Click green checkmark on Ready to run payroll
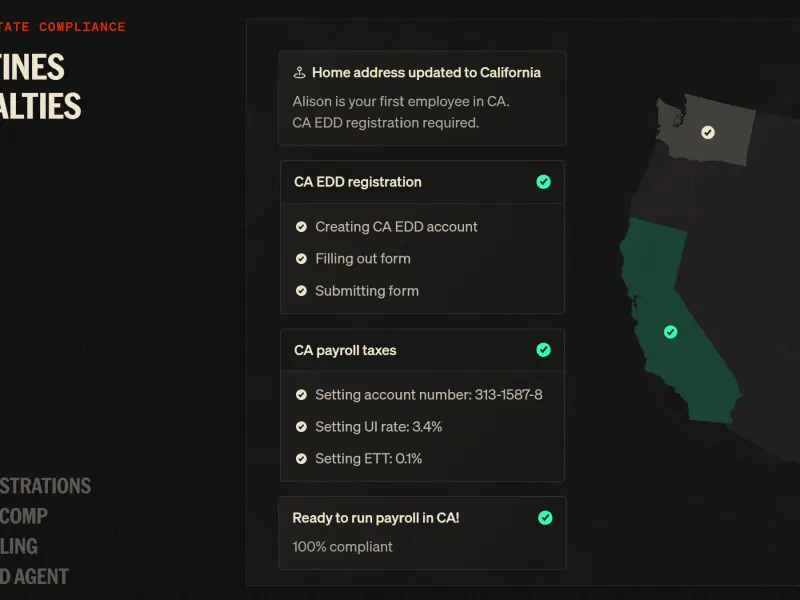Screen dimensions: 800x600 click(545, 518)
